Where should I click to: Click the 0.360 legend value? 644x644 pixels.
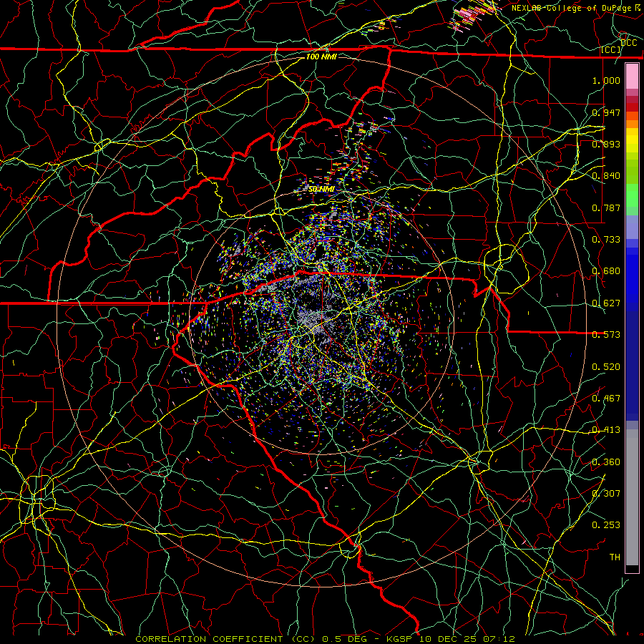pos(606,462)
